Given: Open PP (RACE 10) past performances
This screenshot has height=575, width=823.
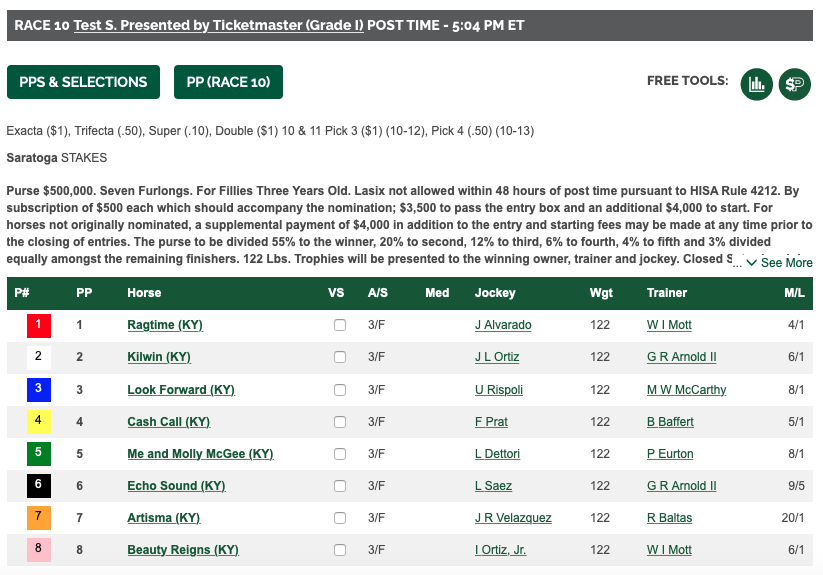Looking at the screenshot, I should pos(228,82).
